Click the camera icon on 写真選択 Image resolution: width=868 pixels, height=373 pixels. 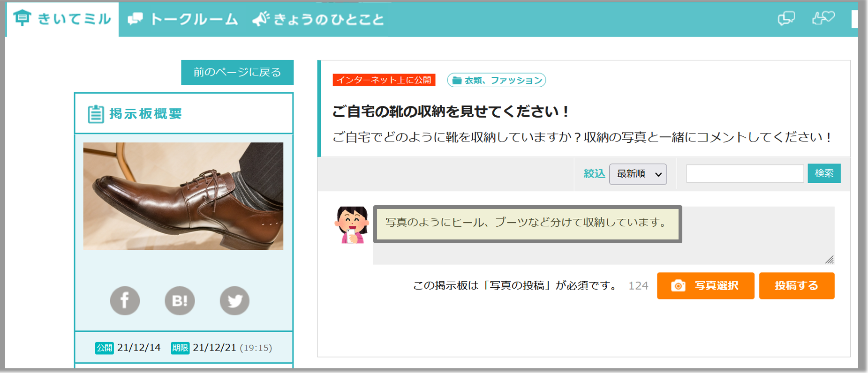678,286
